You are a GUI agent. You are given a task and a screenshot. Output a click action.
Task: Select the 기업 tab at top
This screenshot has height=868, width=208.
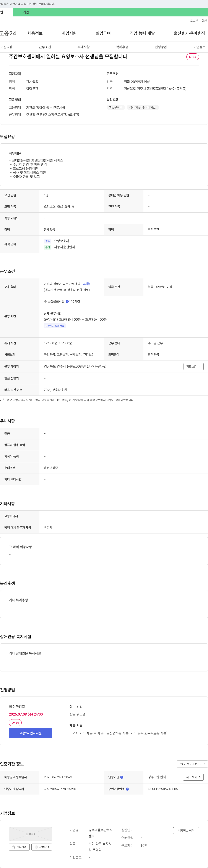tap(26, 12)
